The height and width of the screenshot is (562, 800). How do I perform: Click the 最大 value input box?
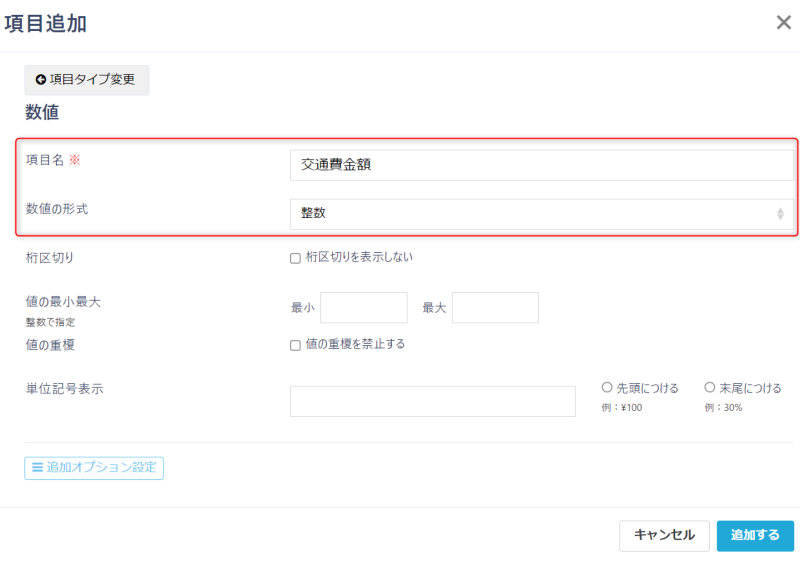495,308
